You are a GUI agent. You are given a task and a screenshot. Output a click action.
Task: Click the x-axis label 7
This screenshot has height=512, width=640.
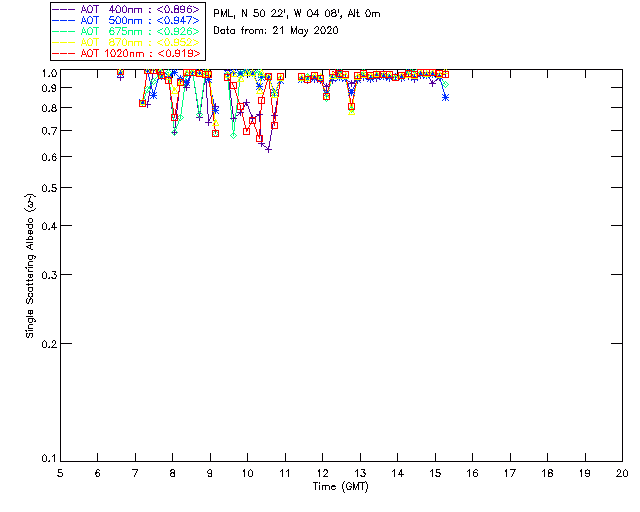click(135, 473)
